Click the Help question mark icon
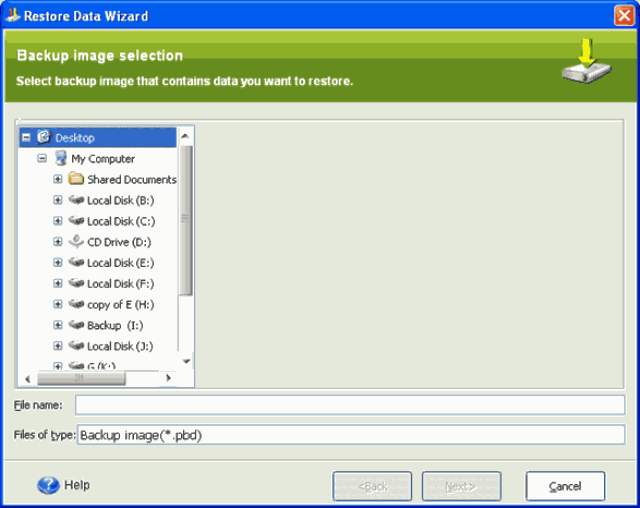The width and height of the screenshot is (640, 508). pos(48,486)
